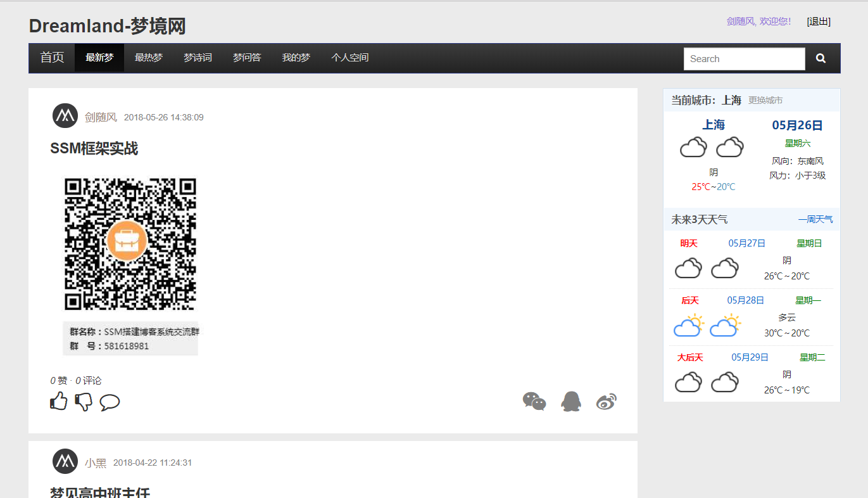The height and width of the screenshot is (498, 868).
Task: Go to 首页 in navigation bar
Action: point(52,58)
